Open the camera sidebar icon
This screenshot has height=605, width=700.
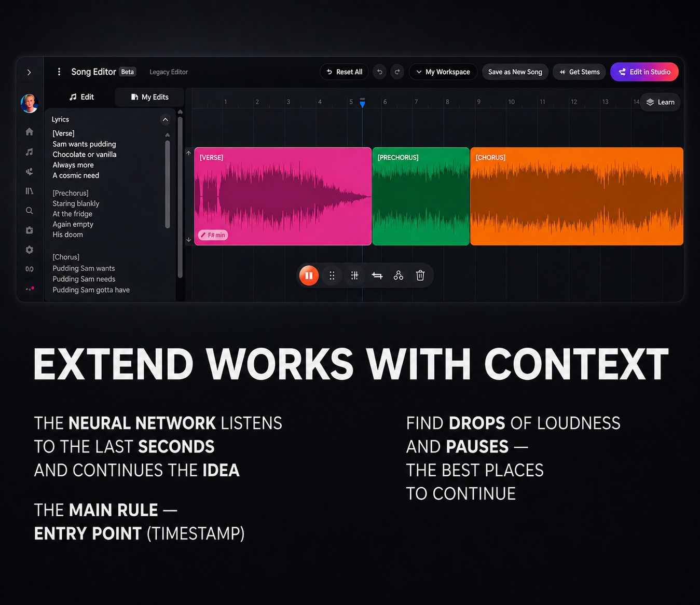[30, 230]
